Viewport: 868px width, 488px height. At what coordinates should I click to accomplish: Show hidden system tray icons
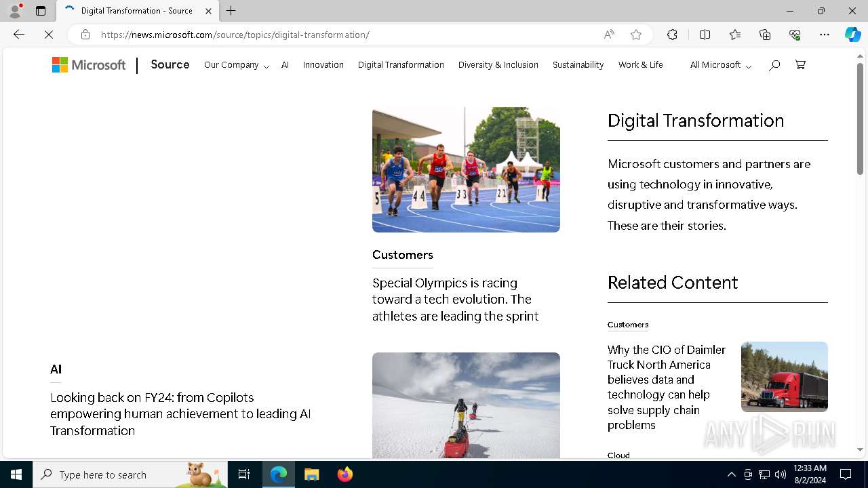(731, 474)
